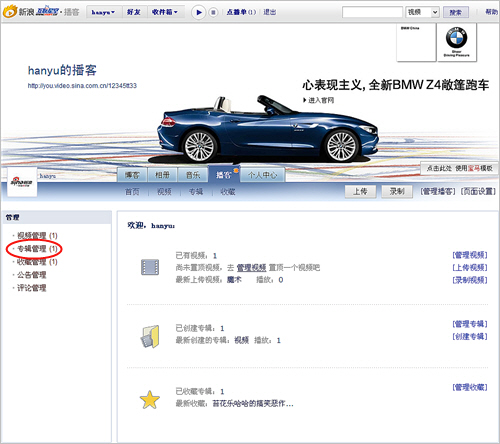The image size is (500, 444).
Task: Click the underlined 管理视频 inline link
Action: pos(251,268)
